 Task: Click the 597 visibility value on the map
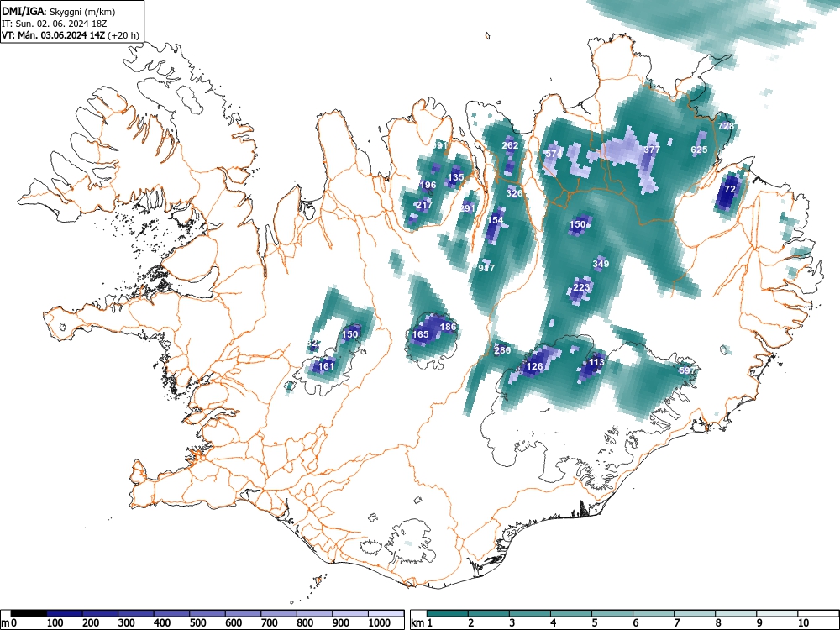687,370
